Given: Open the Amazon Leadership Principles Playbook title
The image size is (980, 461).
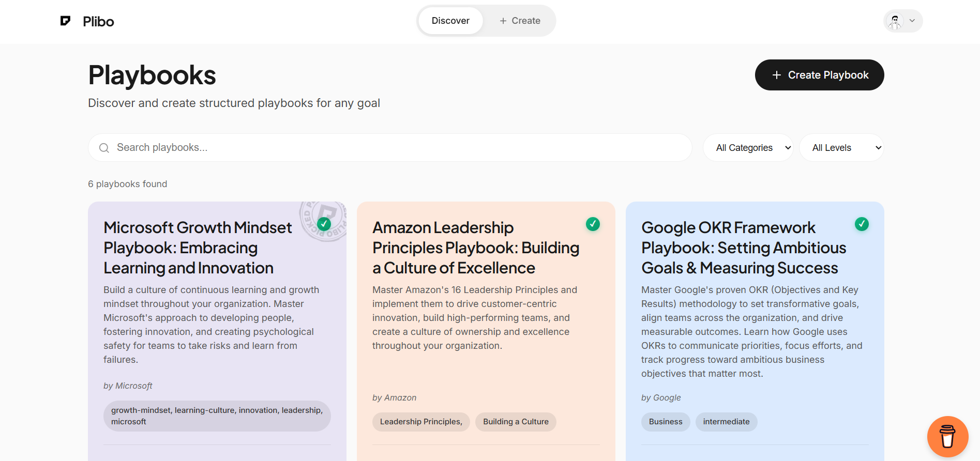Looking at the screenshot, I should coord(475,248).
